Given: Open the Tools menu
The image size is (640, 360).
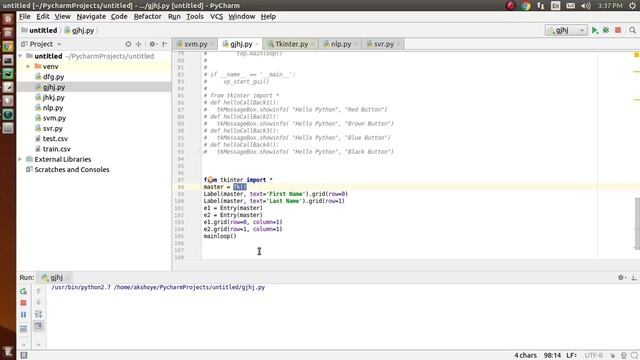Looking at the screenshot, I should pos(195,17).
